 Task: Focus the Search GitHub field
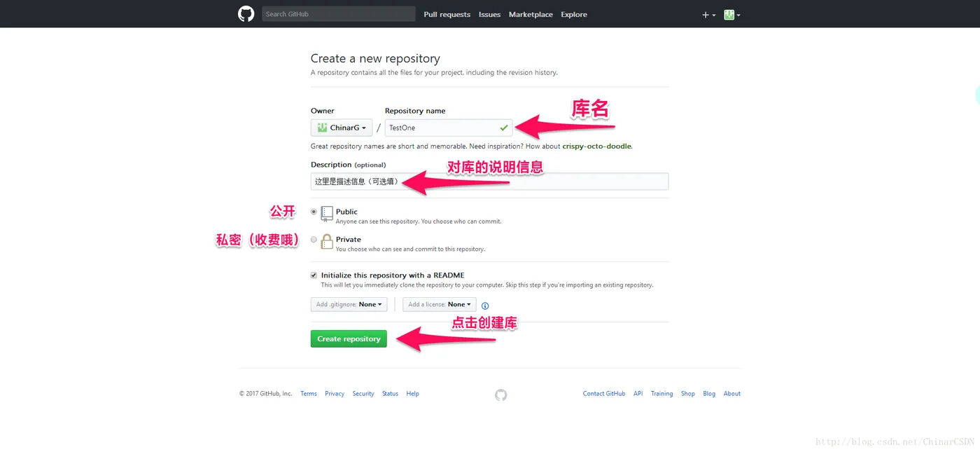[339, 14]
